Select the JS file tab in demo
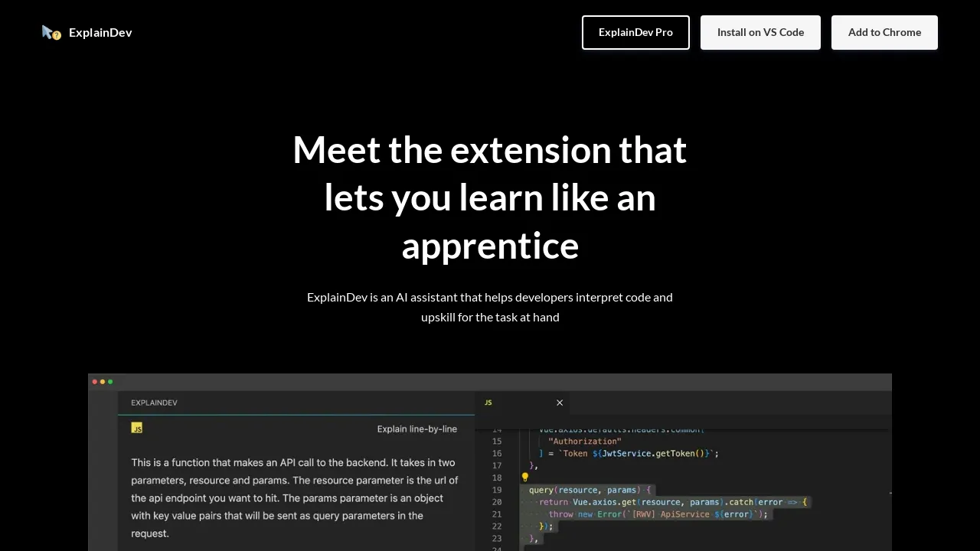Viewport: 980px width, 551px height. pos(521,403)
